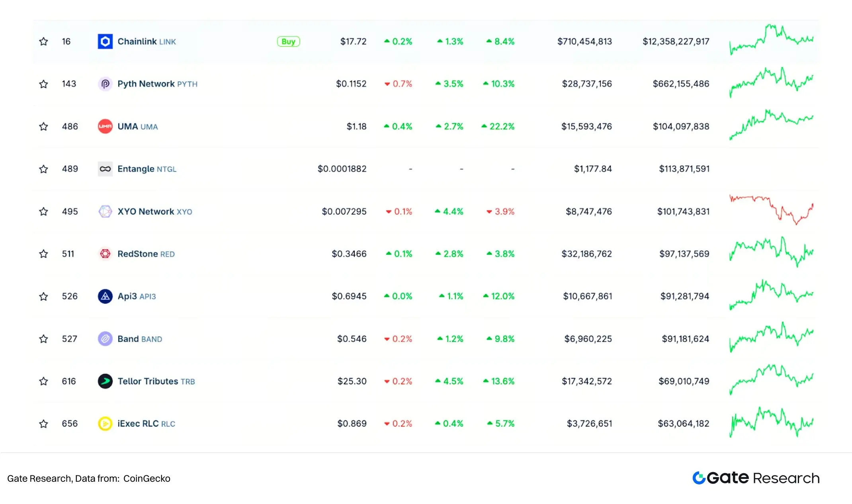Toggle the watchlist star for Band
The height and width of the screenshot is (504, 852).
click(x=44, y=339)
